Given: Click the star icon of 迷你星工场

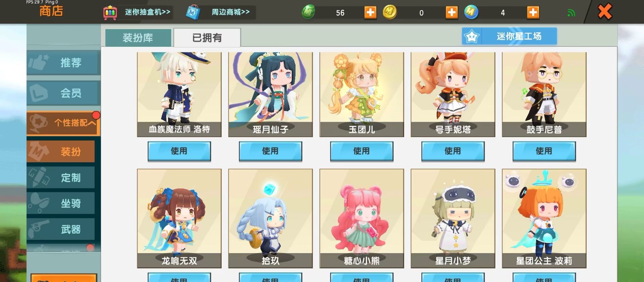Looking at the screenshot, I should (472, 36).
